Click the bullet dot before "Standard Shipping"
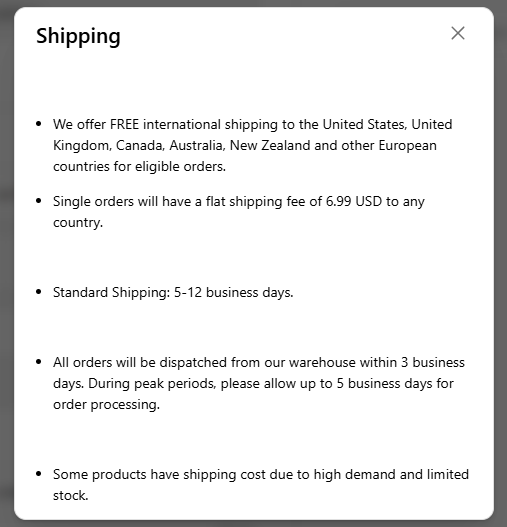 (x=39, y=292)
